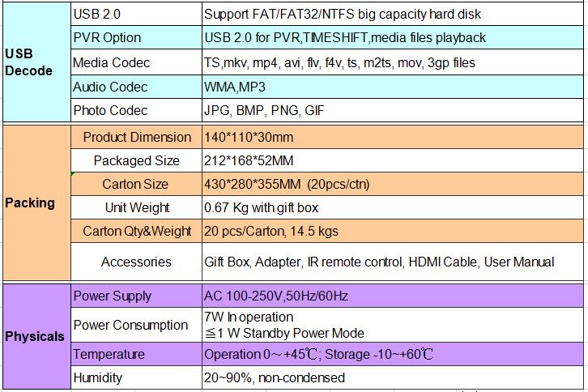Click the JPG, BMP, PNG, GIF cell
The image size is (588, 392).
392,110
